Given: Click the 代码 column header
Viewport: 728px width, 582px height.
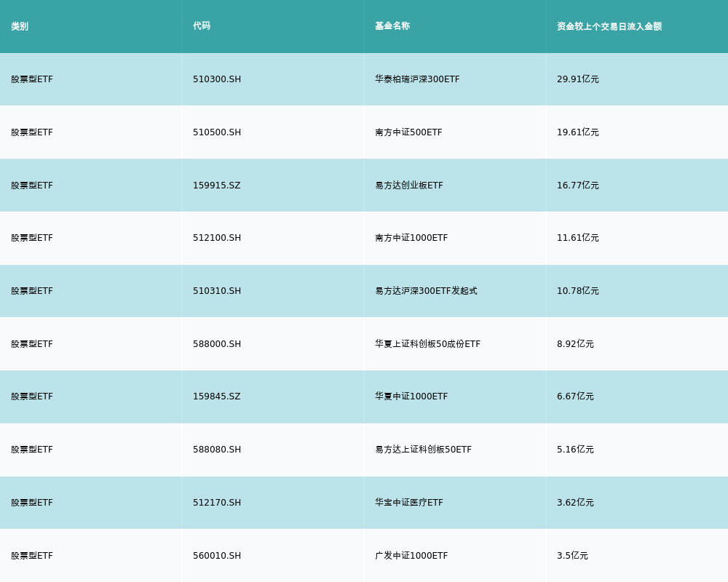Looking at the screenshot, I should click(x=202, y=26).
